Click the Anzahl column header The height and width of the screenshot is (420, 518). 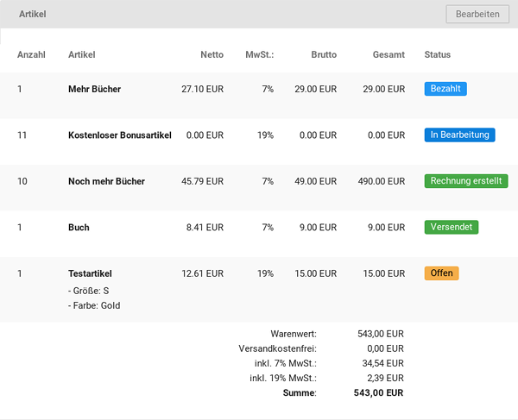(x=31, y=55)
